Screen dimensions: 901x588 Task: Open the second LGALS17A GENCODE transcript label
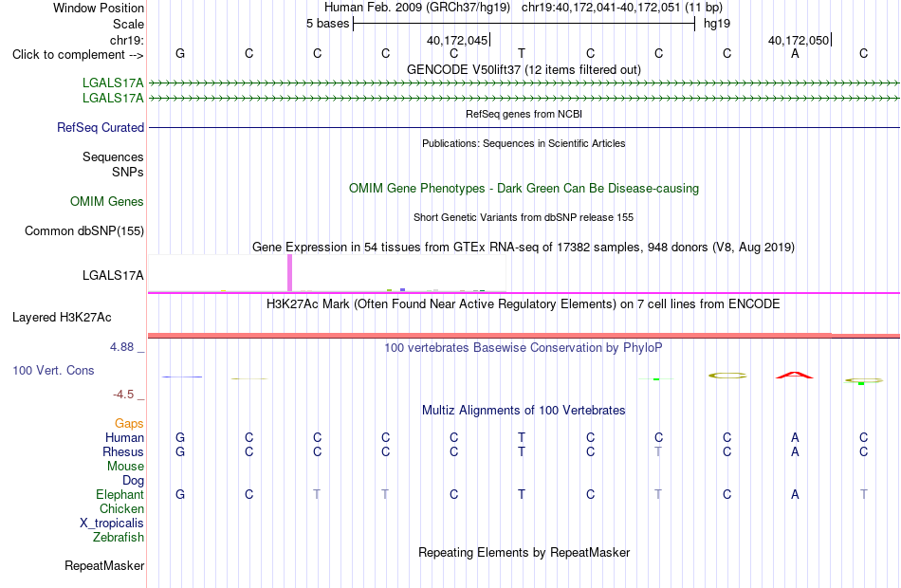tap(113, 99)
